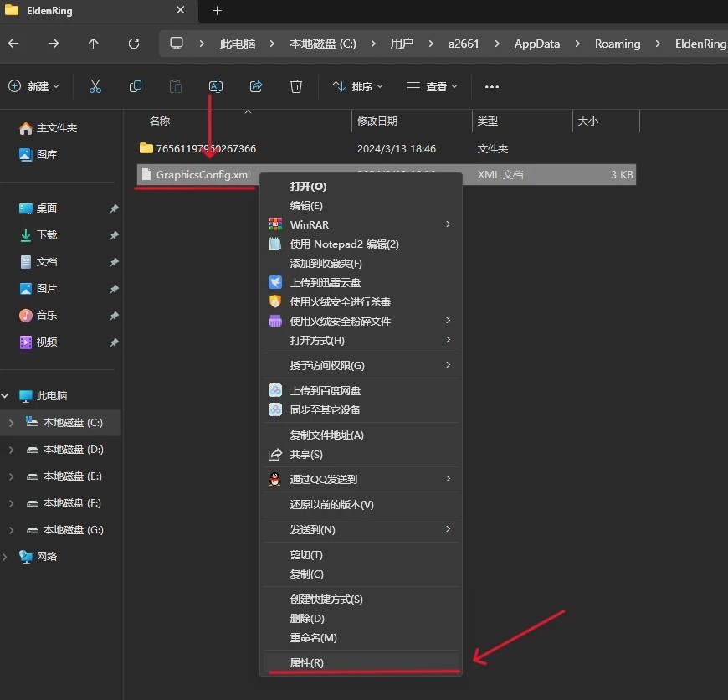Go back with the left arrow
The image size is (728, 700).
point(13,44)
